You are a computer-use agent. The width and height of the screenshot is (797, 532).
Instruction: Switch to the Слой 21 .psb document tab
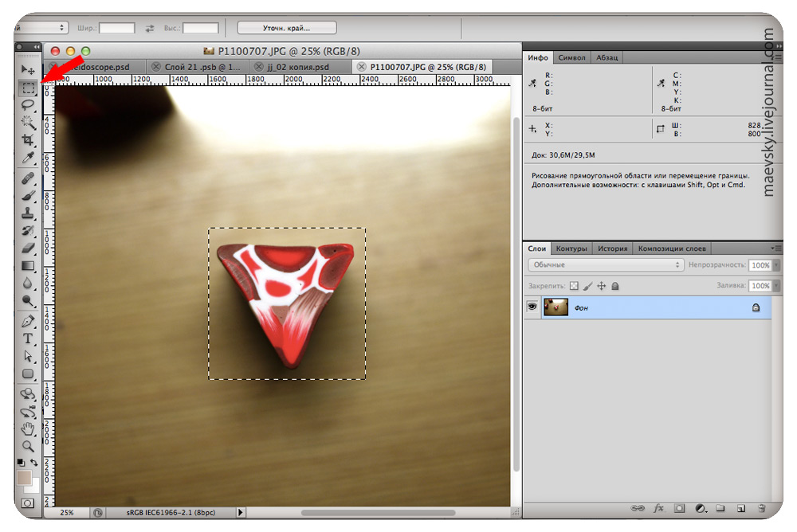[198, 67]
